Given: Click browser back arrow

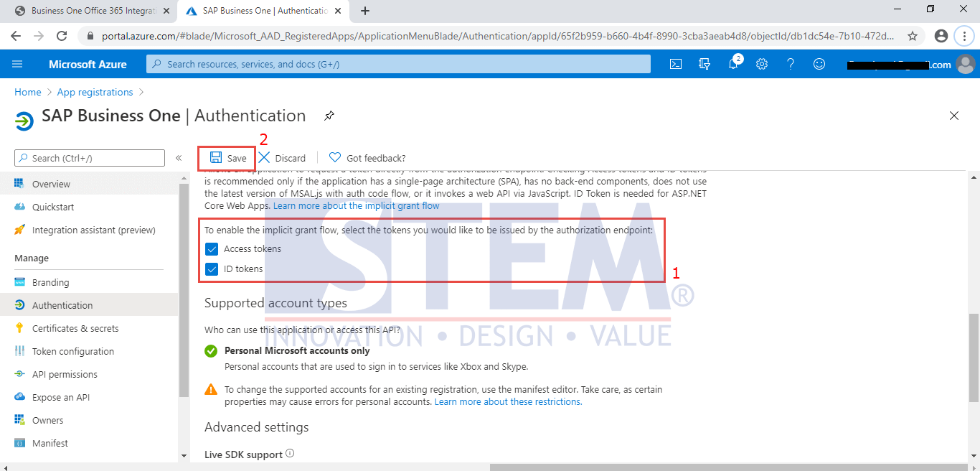Looking at the screenshot, I should (16, 36).
